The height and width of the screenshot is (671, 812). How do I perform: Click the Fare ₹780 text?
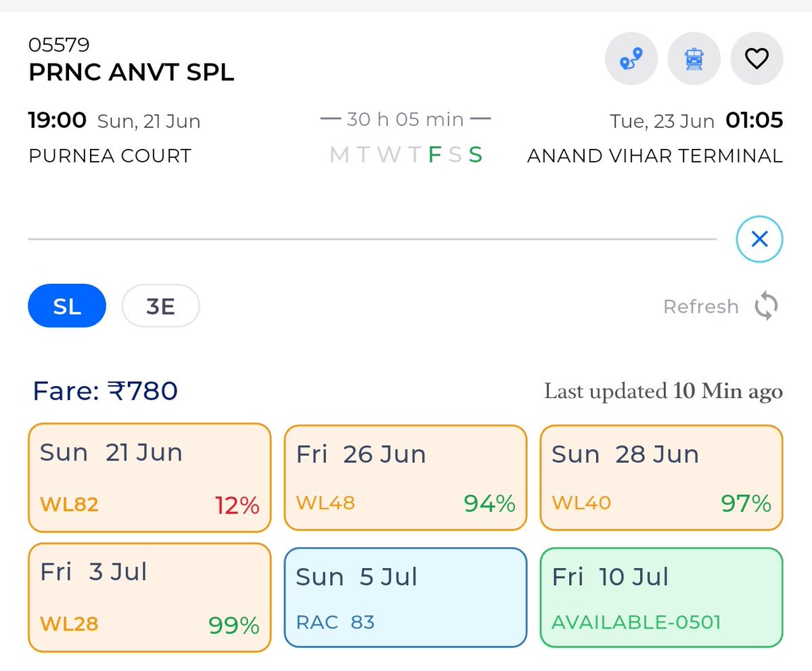[106, 391]
